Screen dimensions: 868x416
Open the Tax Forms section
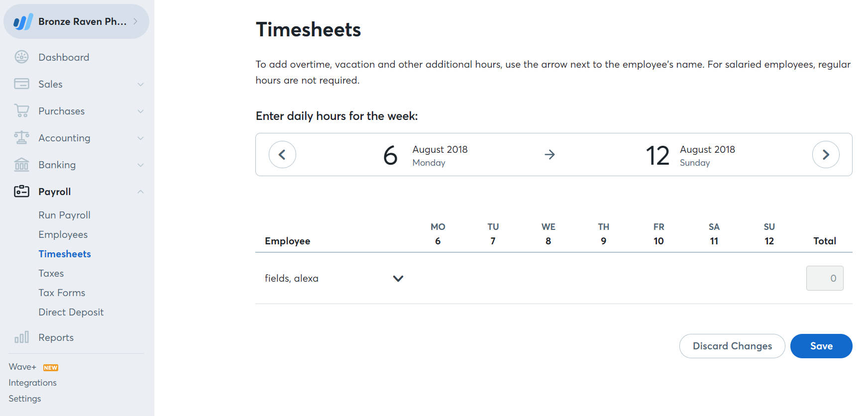[62, 293]
